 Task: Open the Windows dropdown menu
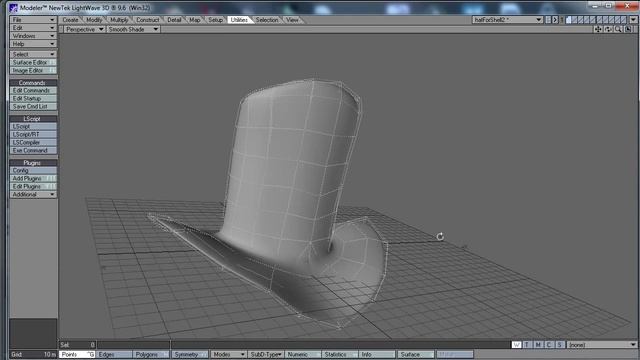click(x=33, y=36)
